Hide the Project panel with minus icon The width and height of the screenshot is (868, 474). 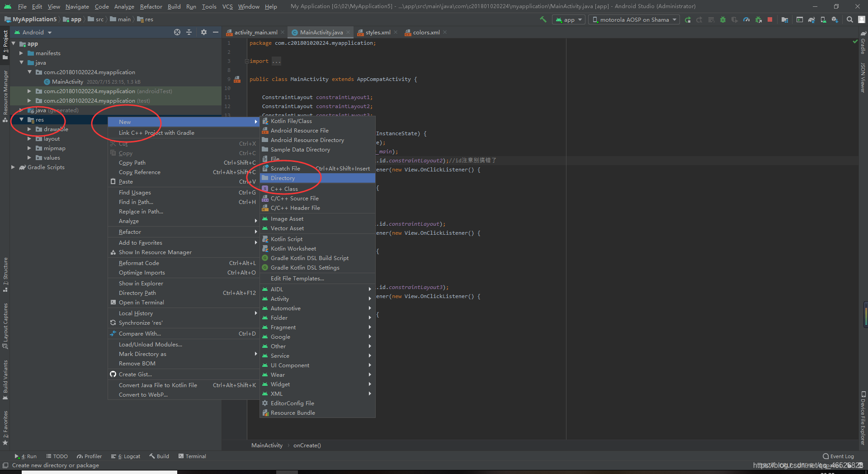(216, 32)
